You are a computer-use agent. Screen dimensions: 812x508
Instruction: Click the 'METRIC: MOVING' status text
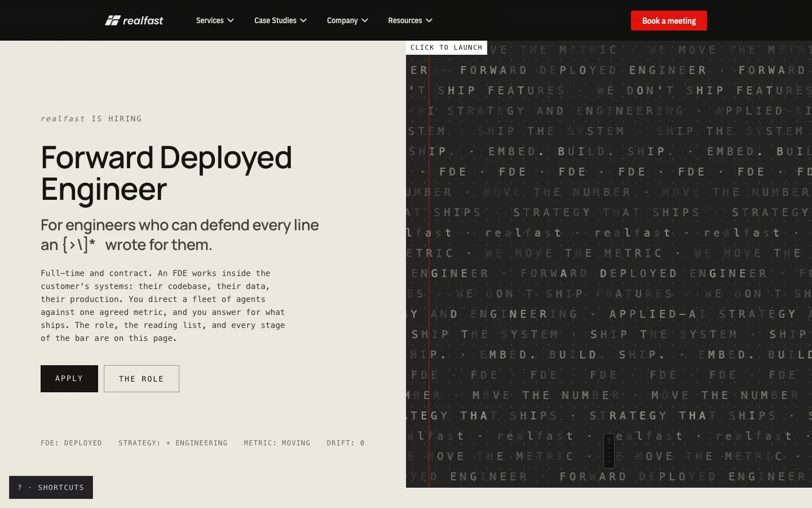pyautogui.click(x=277, y=443)
